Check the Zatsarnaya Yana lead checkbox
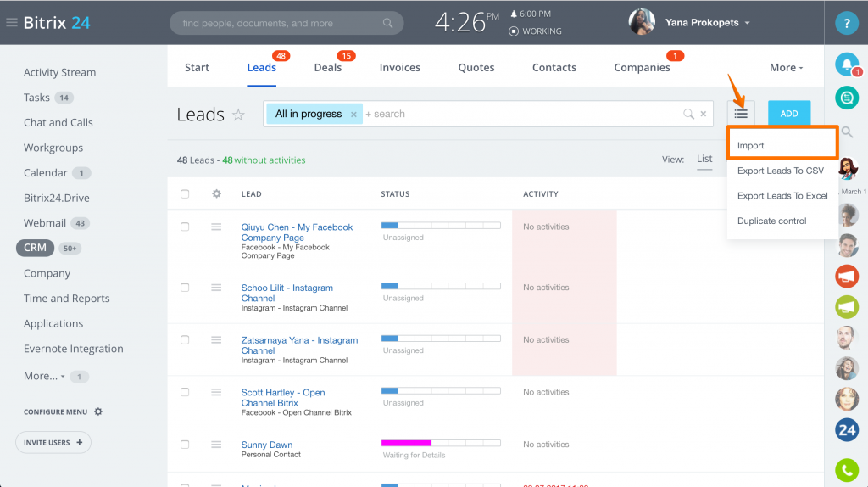 [x=185, y=339]
